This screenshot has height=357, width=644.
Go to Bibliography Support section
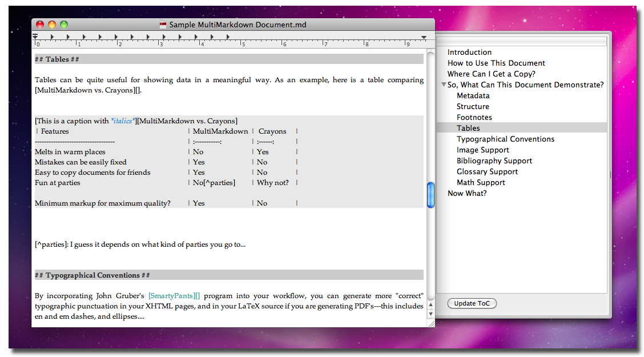[x=494, y=161]
